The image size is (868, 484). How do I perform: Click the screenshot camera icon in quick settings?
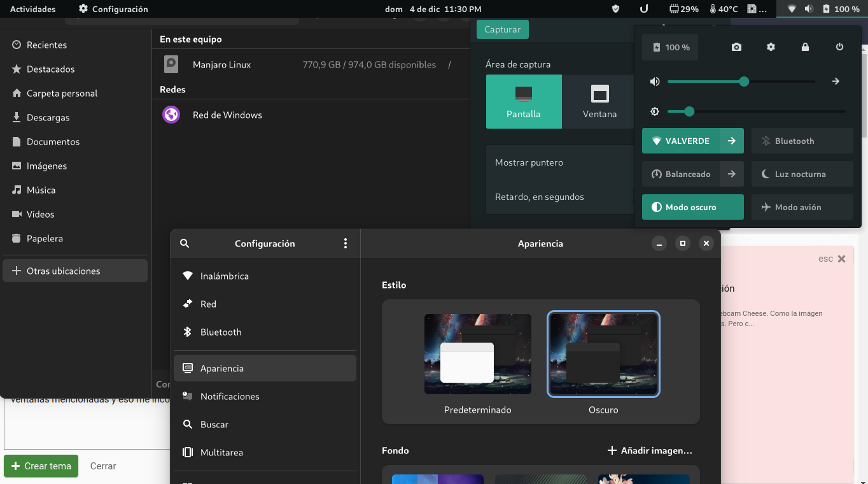736,47
